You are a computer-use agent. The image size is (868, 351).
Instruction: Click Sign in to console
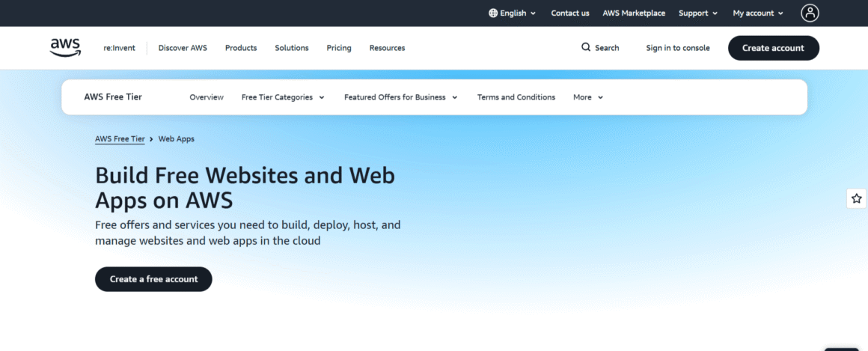678,48
